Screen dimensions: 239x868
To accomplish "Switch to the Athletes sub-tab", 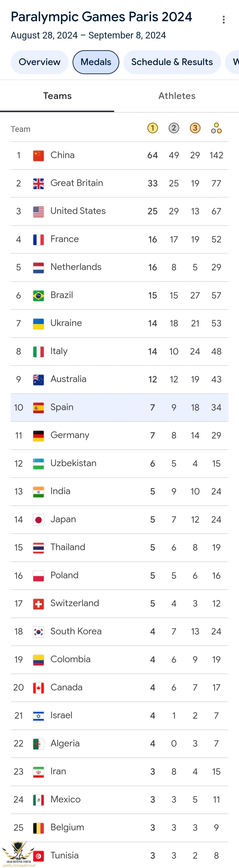I will [x=177, y=96].
